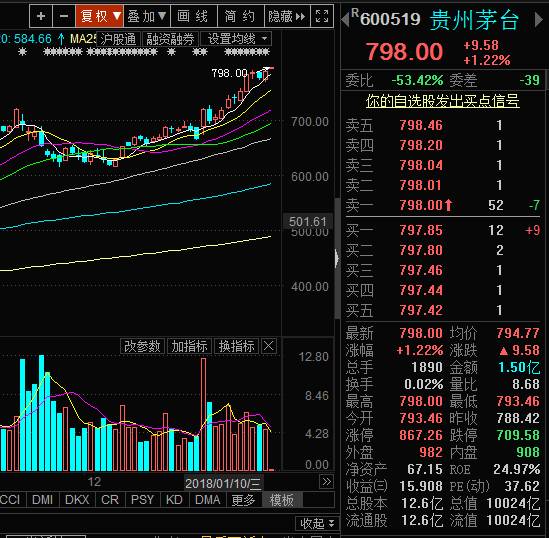
Task: Go to previous stock with left arrow
Action: pyautogui.click(x=345, y=19)
